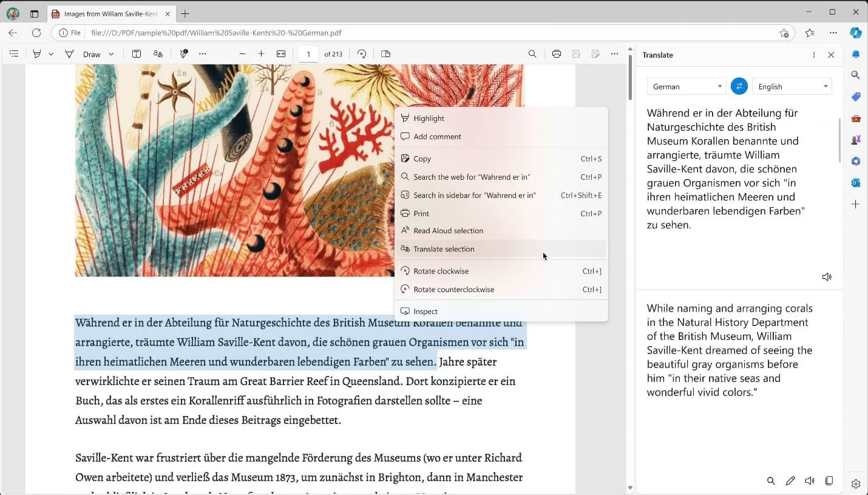Click Add comment in the context menu
Image resolution: width=868 pixels, height=495 pixels.
[x=437, y=136]
